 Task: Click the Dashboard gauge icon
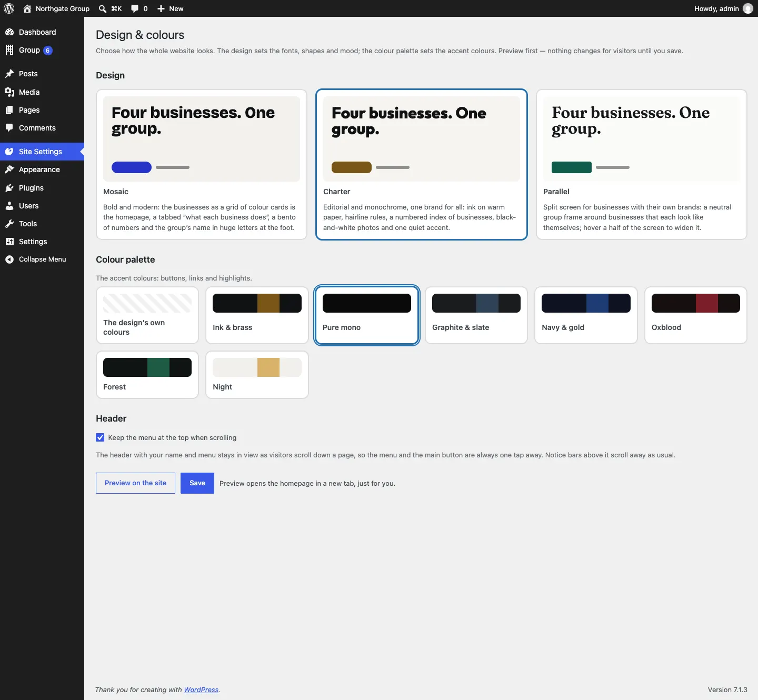coord(9,32)
